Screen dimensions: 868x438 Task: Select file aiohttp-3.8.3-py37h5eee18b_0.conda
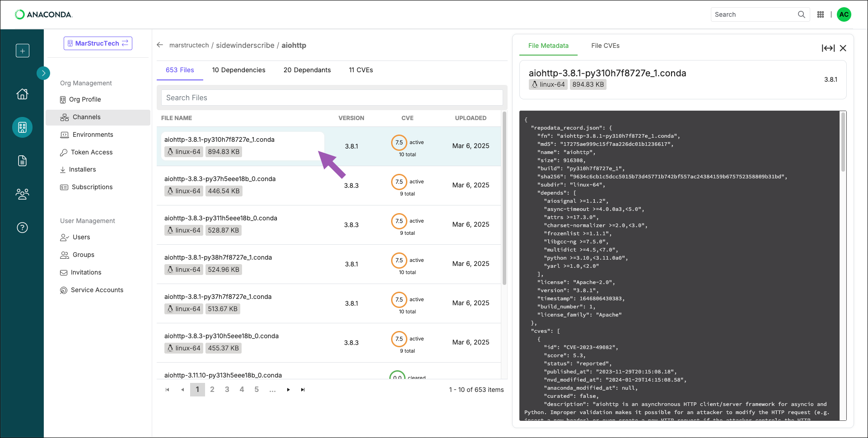pyautogui.click(x=220, y=179)
